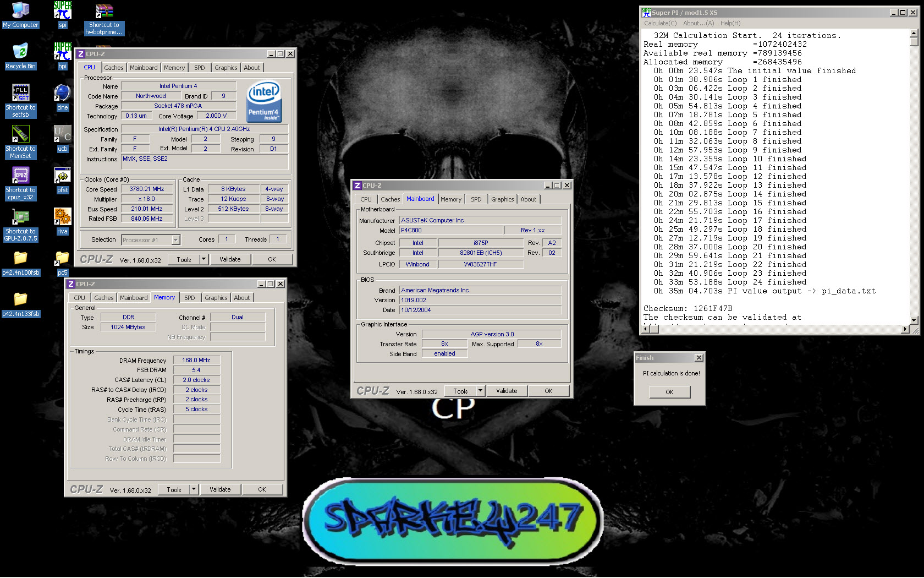Click the DRAM Frequency value 168.0 MHz
924x578 pixels.
tap(196, 360)
